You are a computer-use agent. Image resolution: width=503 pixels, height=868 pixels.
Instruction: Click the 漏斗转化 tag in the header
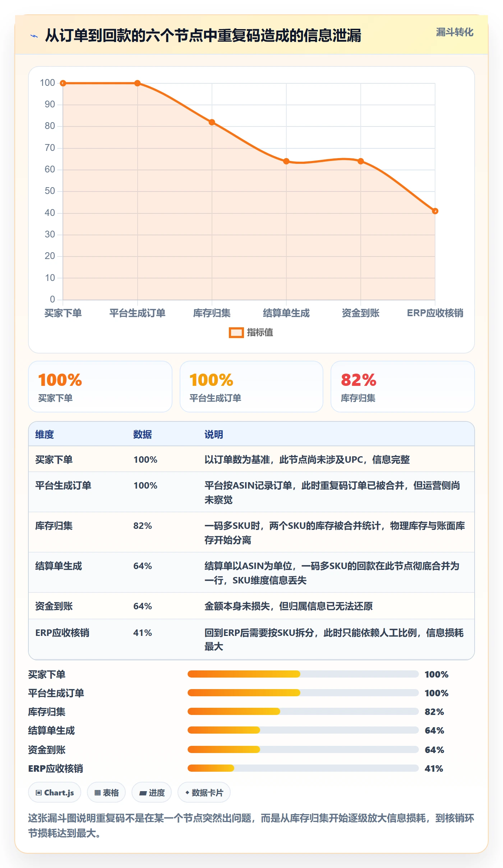pyautogui.click(x=454, y=32)
